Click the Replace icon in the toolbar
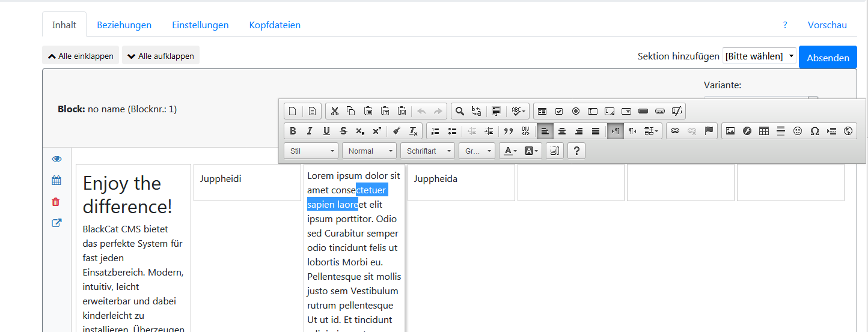 (x=477, y=111)
